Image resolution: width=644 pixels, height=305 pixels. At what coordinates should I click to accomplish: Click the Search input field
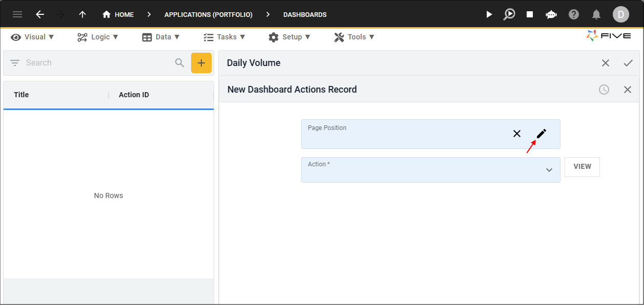[97, 63]
